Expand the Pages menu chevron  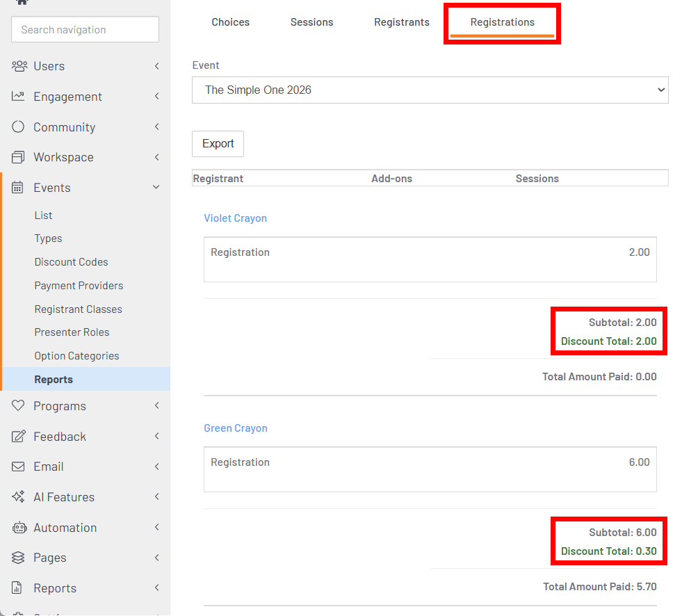[x=156, y=558]
